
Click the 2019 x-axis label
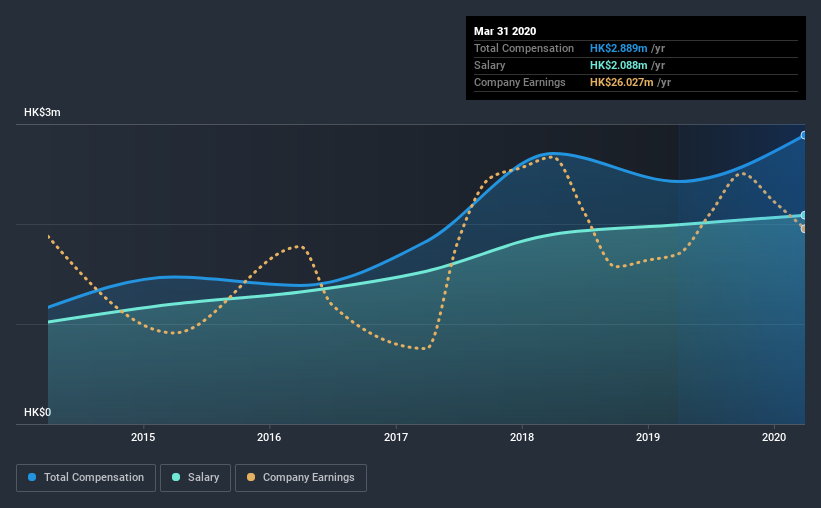(x=648, y=437)
